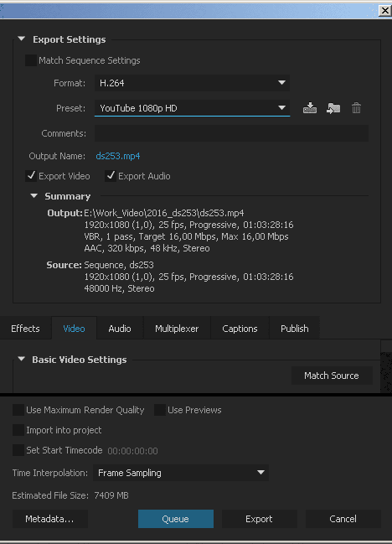Uncheck the Export Audio checkbox
This screenshot has height=544, width=392.
coord(111,176)
